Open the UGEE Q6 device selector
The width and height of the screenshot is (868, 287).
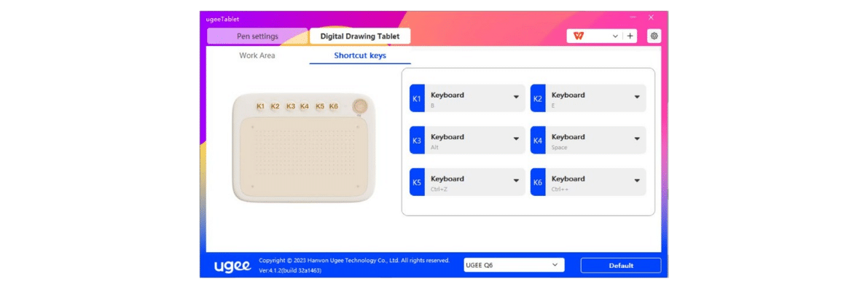click(x=514, y=265)
